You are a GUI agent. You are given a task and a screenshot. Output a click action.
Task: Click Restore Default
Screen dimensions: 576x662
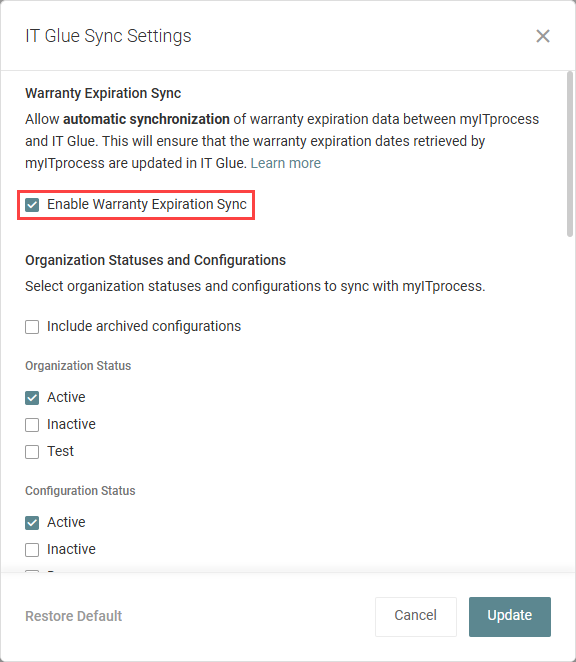(73, 616)
